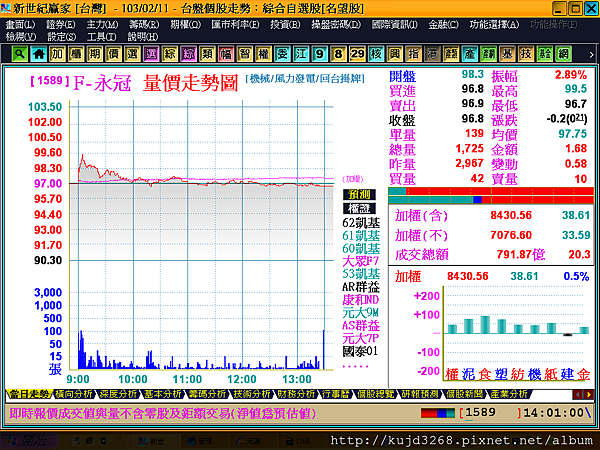The image size is (600, 450).
Task: Select the purple 選 toolbar icon
Action: (x=151, y=54)
